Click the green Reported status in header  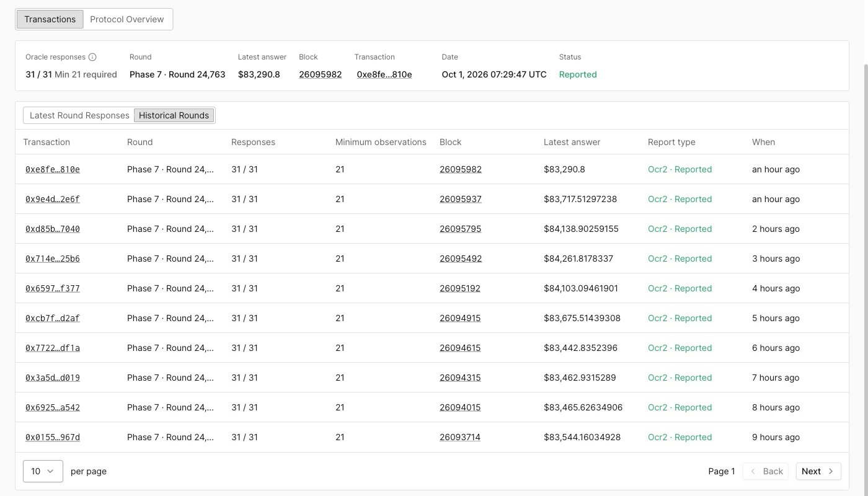click(x=578, y=74)
